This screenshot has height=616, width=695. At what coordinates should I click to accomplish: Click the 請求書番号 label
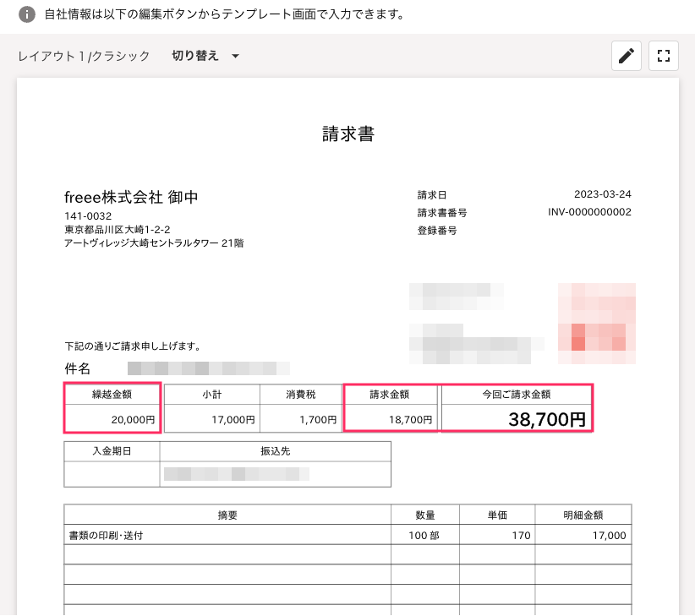point(442,213)
